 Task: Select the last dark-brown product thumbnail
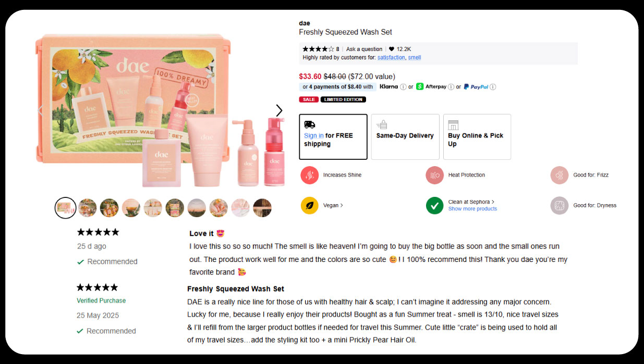(x=262, y=208)
